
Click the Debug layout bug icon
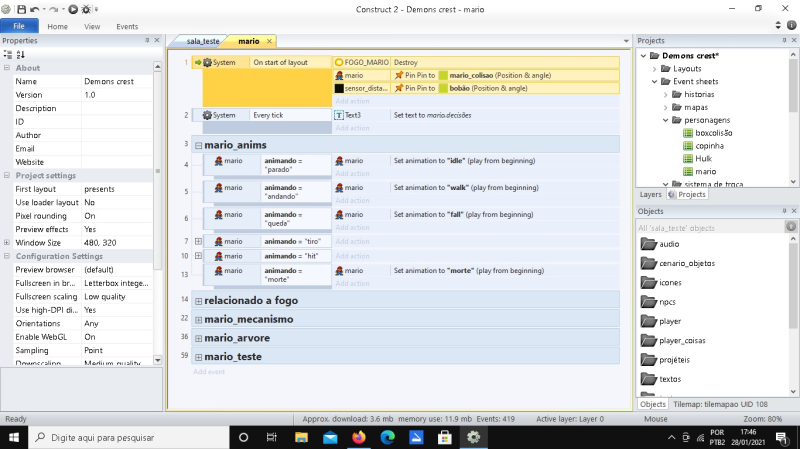pos(86,9)
